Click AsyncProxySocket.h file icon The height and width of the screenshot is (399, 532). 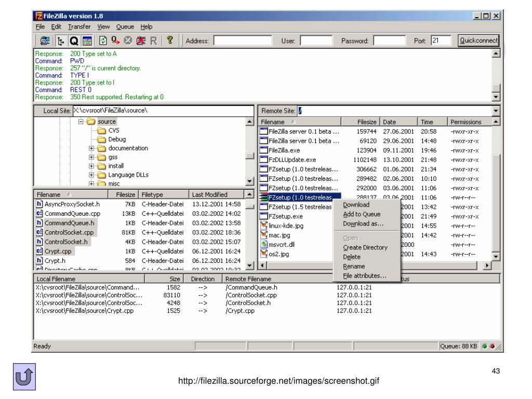click(x=39, y=204)
